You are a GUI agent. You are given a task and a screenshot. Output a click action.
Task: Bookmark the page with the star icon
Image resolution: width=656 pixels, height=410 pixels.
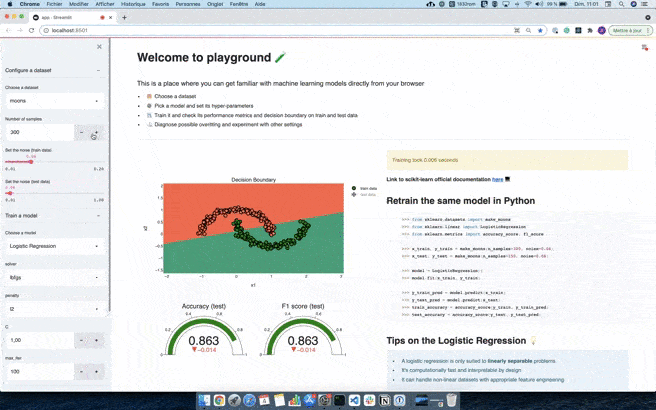click(540, 30)
